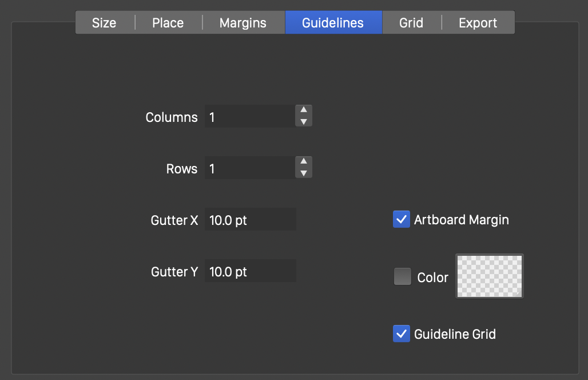Select the Margins tab
This screenshot has width=588, height=380.
click(243, 23)
